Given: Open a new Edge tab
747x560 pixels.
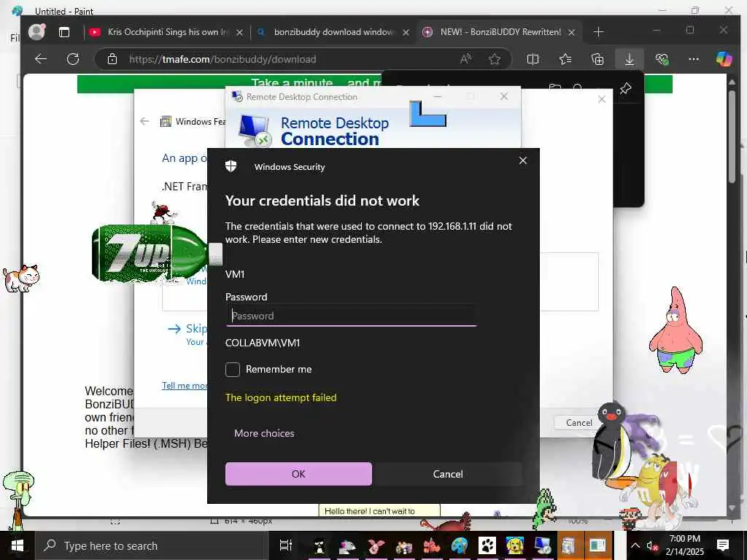Looking at the screenshot, I should (x=598, y=32).
